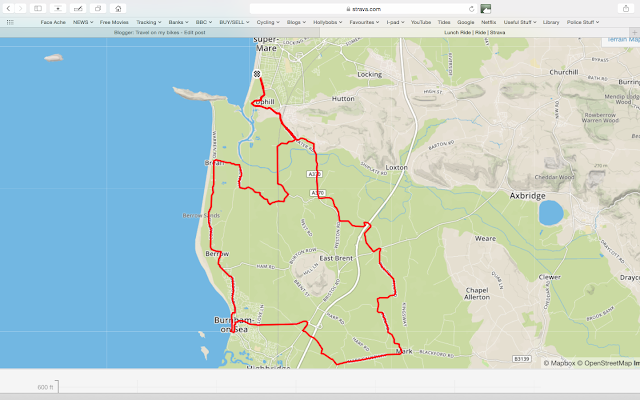Open the favourites grid icon
The width and height of the screenshot is (640, 400).
(10, 22)
